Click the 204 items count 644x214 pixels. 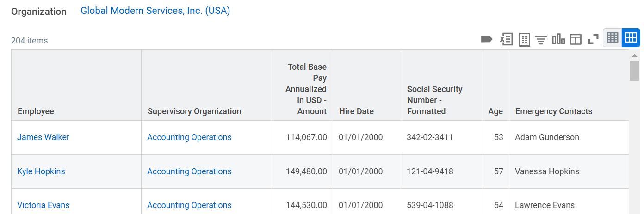[x=30, y=41]
